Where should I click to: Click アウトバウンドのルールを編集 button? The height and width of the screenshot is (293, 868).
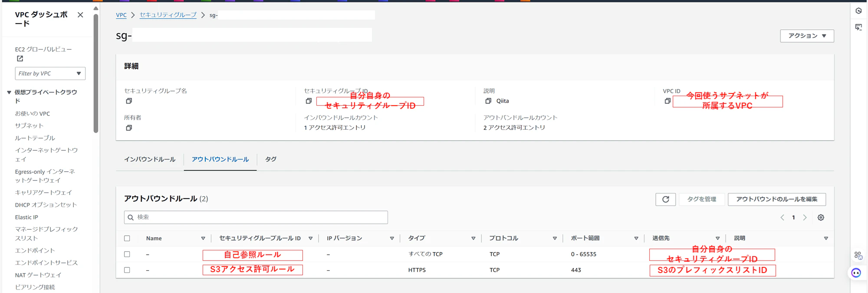point(777,199)
